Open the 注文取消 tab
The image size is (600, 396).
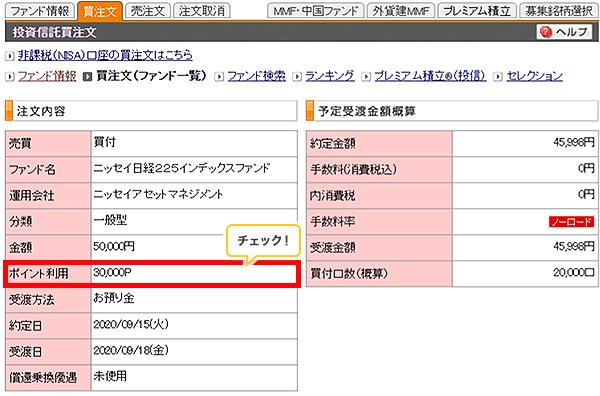pos(202,11)
